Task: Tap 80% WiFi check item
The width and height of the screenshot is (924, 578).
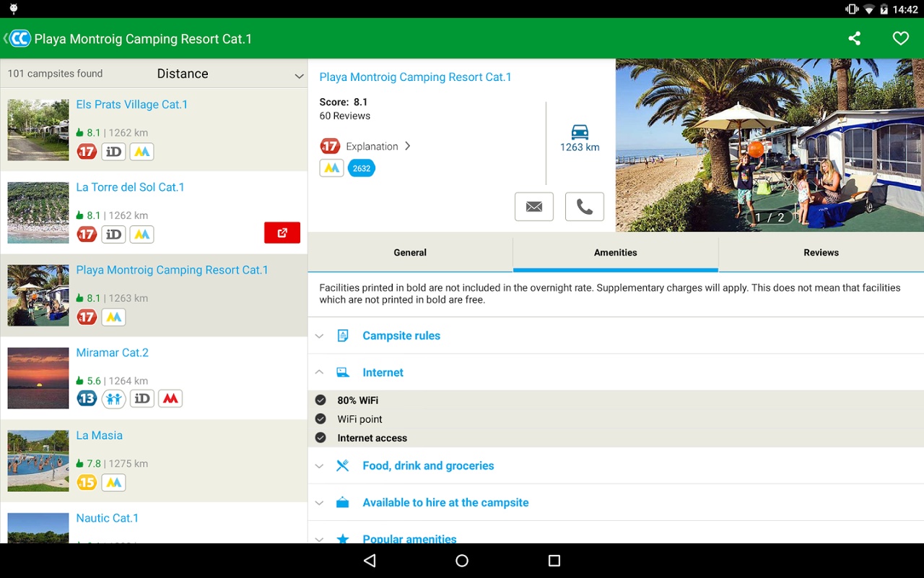Action: pyautogui.click(x=616, y=400)
